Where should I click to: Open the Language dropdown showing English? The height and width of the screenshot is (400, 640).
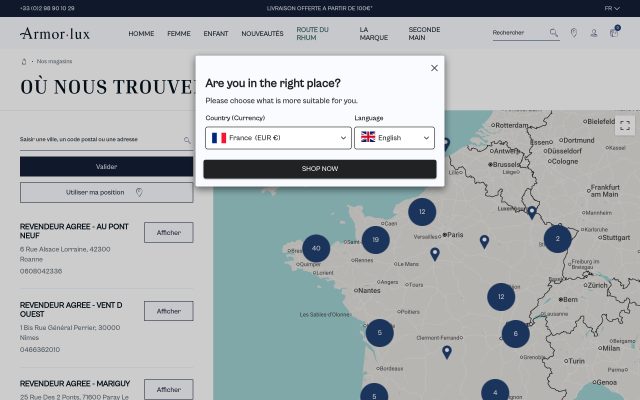(x=394, y=138)
